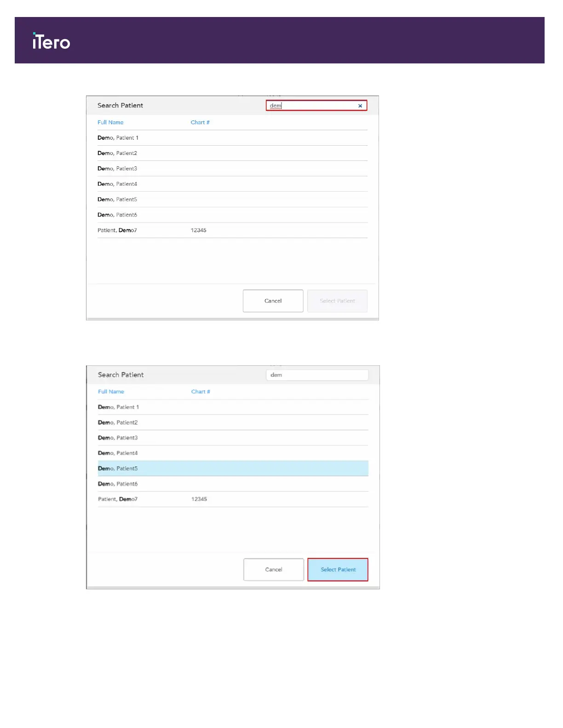Click Cancel in upper Search Patient dialog
This screenshot has height=728, width=563.
click(273, 301)
